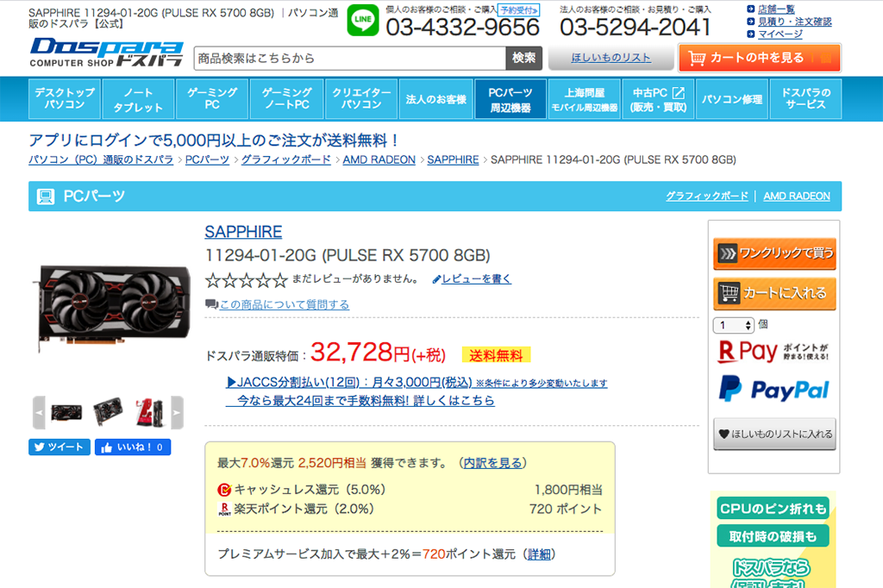Click レビューを書く link

[x=476, y=278]
